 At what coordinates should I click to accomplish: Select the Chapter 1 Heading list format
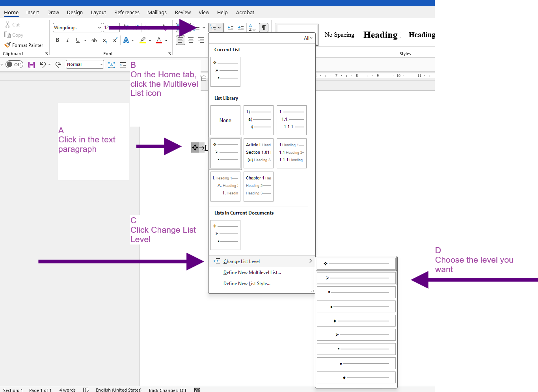pyautogui.click(x=259, y=187)
